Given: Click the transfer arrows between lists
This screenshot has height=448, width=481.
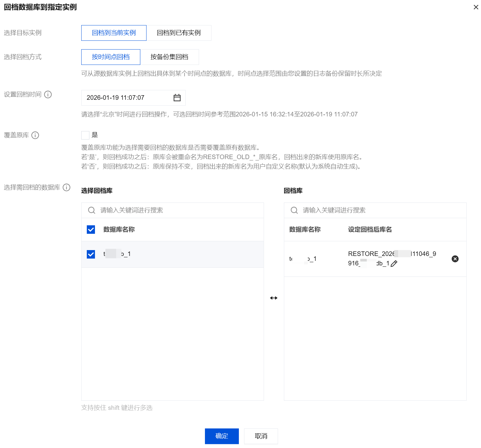Looking at the screenshot, I should (x=274, y=298).
